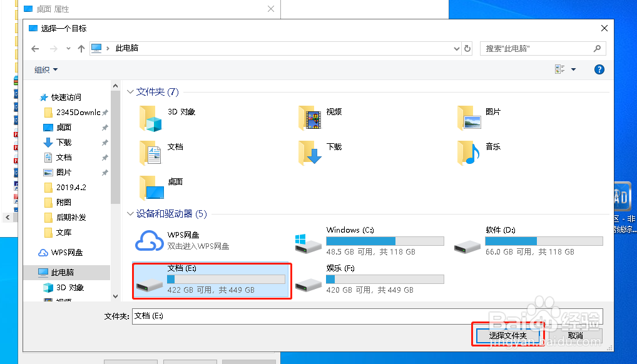637x364 pixels.
Task: Go up one folder level
Action: click(x=81, y=49)
